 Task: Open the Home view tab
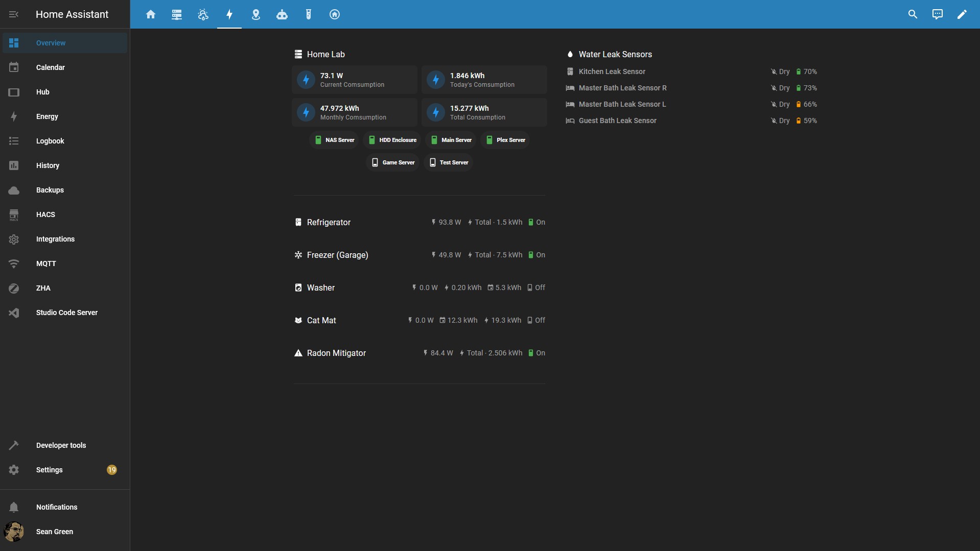(150, 14)
